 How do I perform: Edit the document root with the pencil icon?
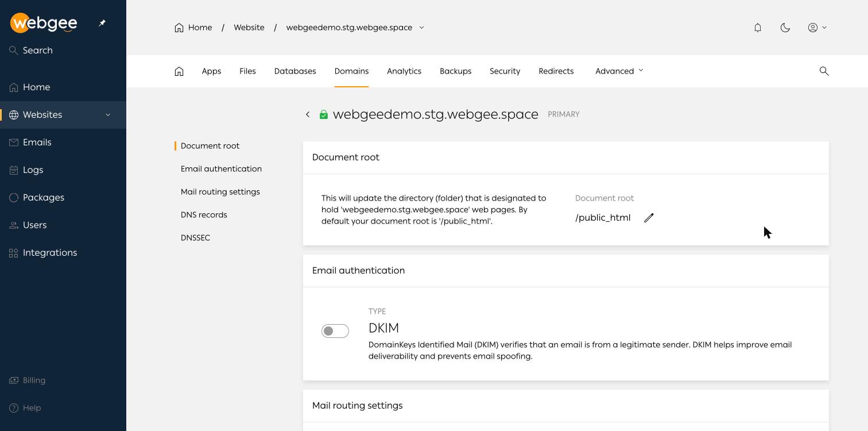point(649,218)
